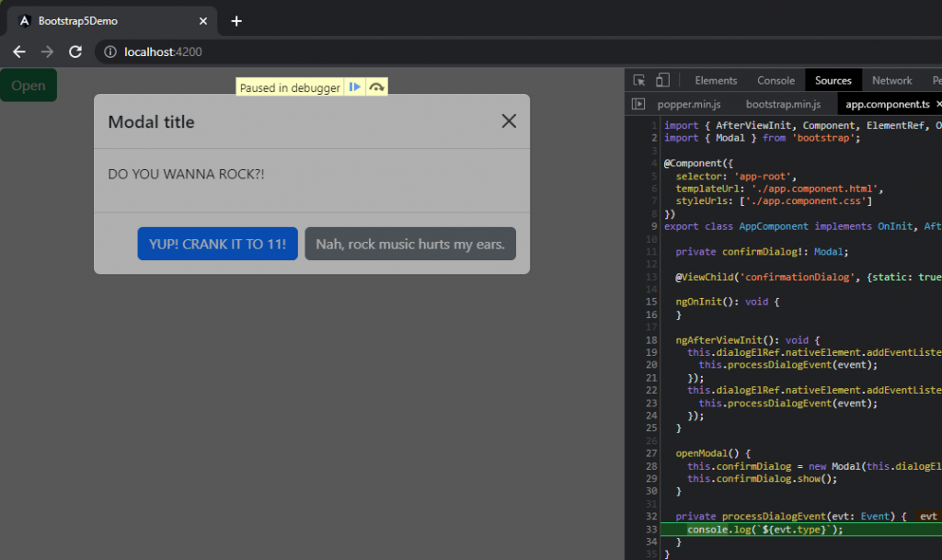The image size is (942, 560).
Task: Step over the next function call
Action: tap(376, 87)
